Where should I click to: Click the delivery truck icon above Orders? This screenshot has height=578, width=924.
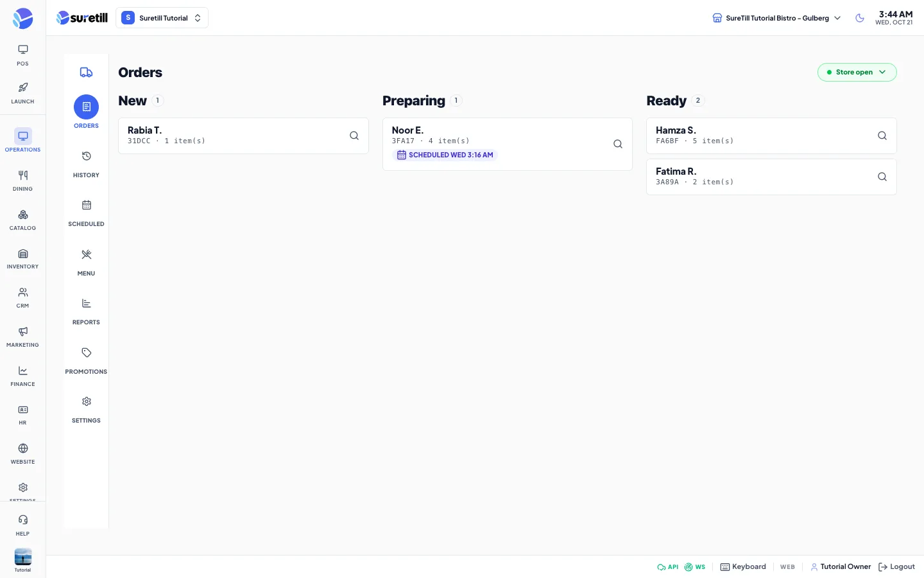[86, 72]
